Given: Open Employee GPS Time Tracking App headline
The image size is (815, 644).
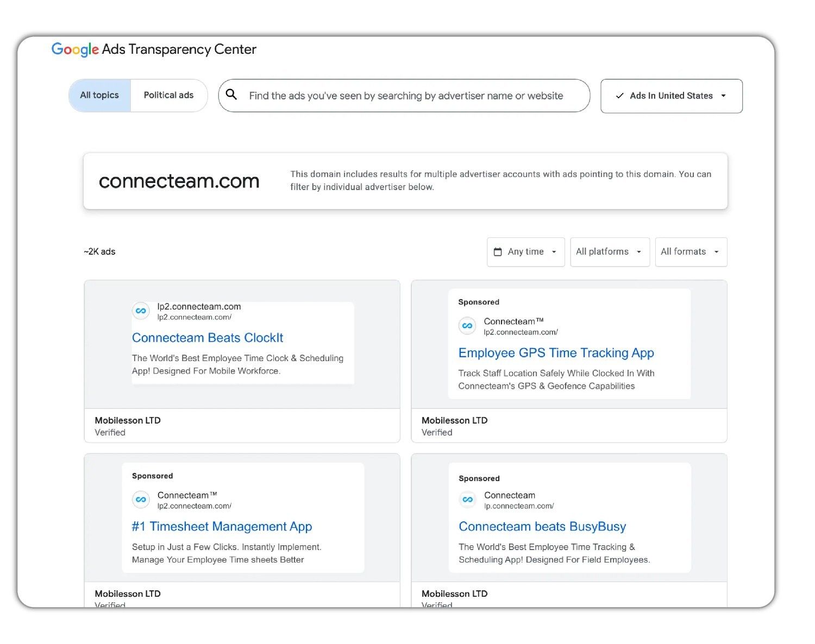Looking at the screenshot, I should tap(556, 353).
